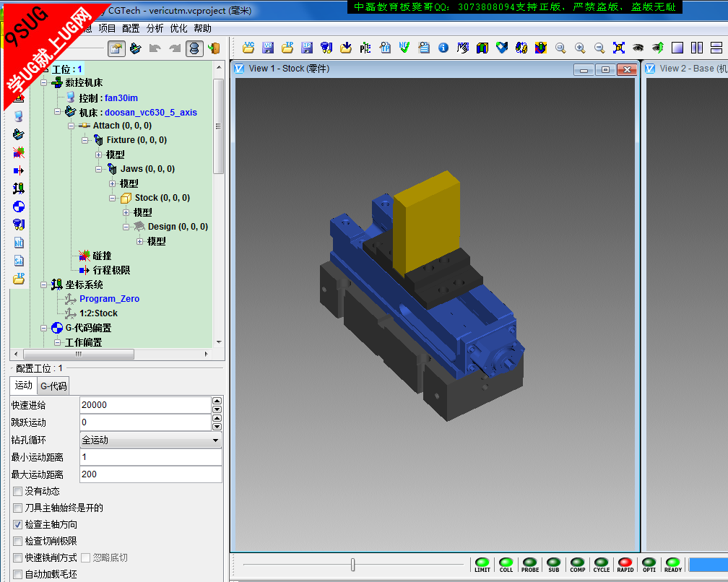Image resolution: width=728 pixels, height=582 pixels.
Task: Click sidebar tooling icon
Action: (19, 225)
